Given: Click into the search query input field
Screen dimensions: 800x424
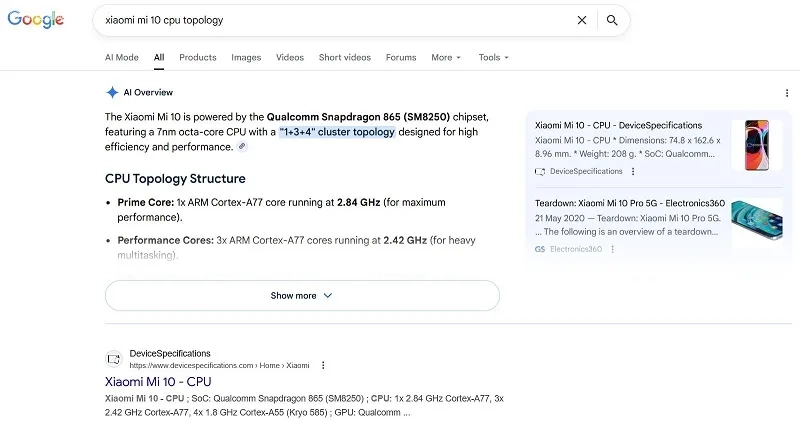Looking at the screenshot, I should click(x=337, y=20).
